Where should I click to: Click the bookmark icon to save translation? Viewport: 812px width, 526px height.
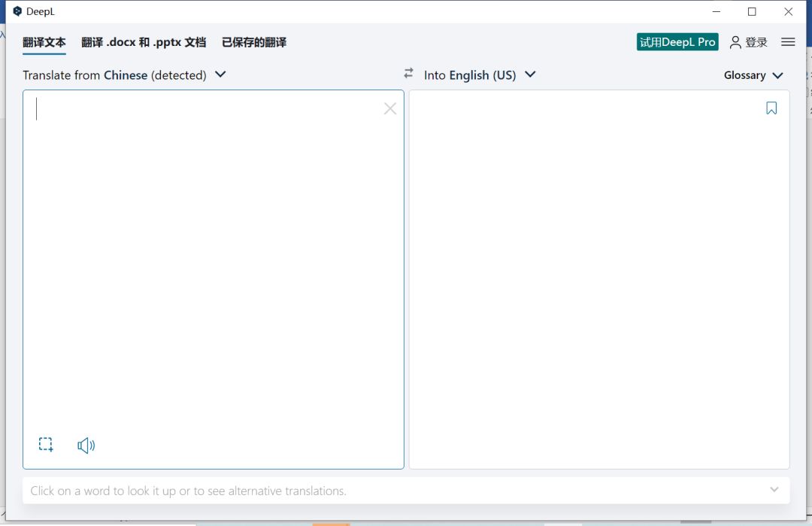771,108
